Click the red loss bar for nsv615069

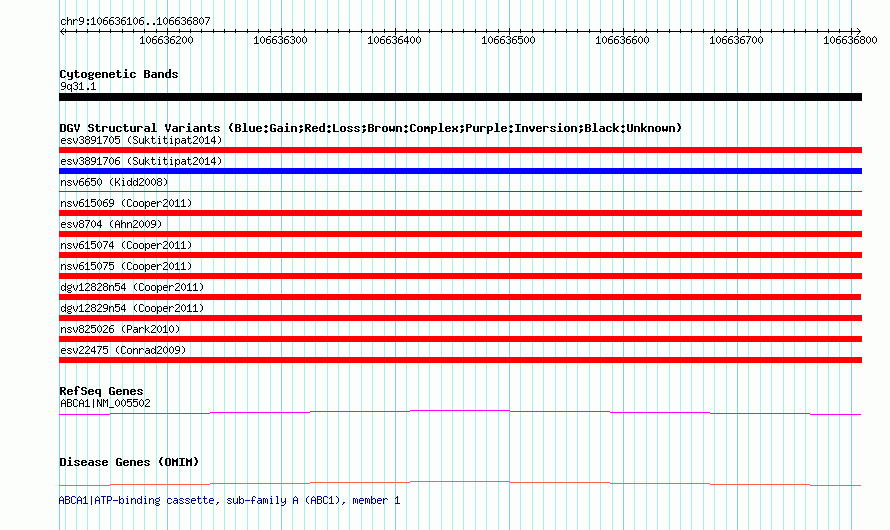(460, 213)
